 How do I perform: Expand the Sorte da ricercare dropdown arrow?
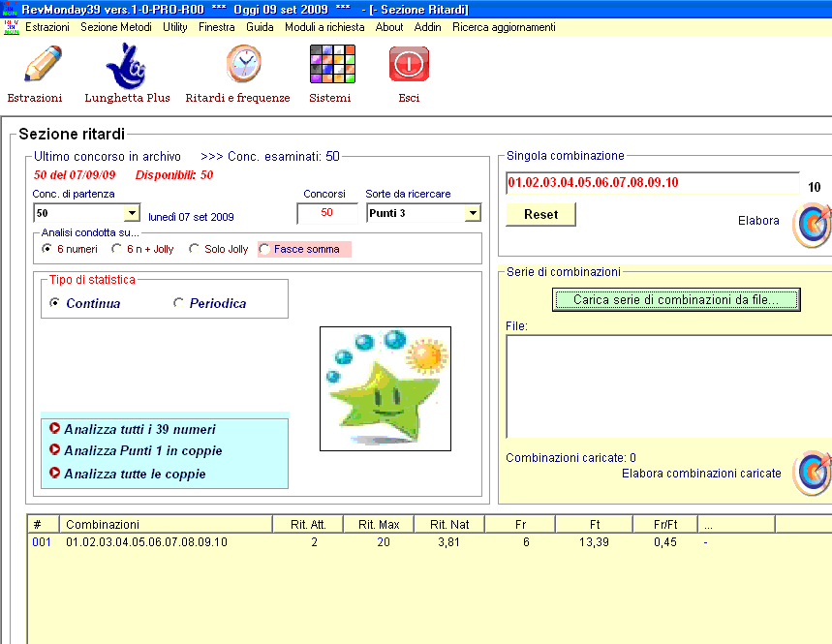pyautogui.click(x=473, y=213)
